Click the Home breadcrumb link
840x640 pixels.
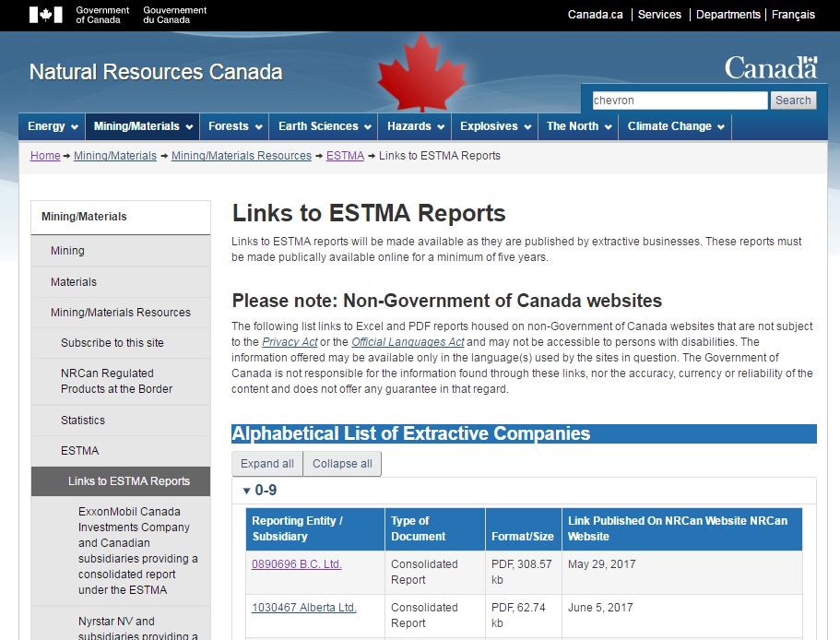45,156
